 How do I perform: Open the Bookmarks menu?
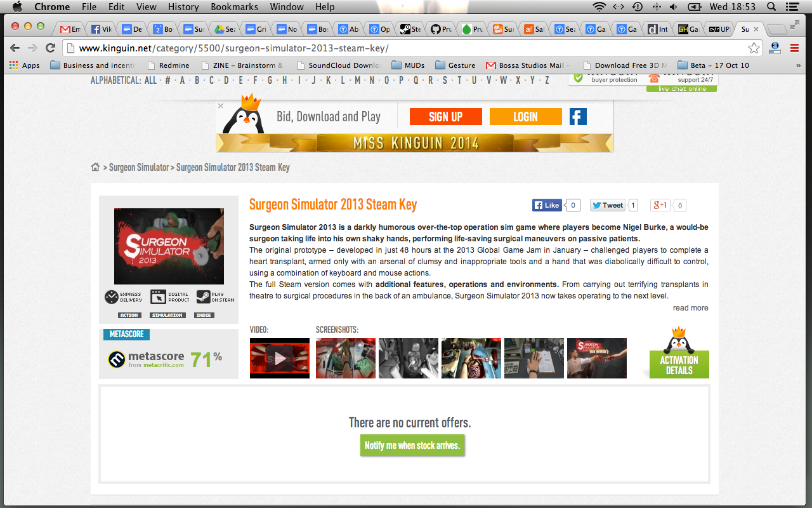[x=234, y=7]
